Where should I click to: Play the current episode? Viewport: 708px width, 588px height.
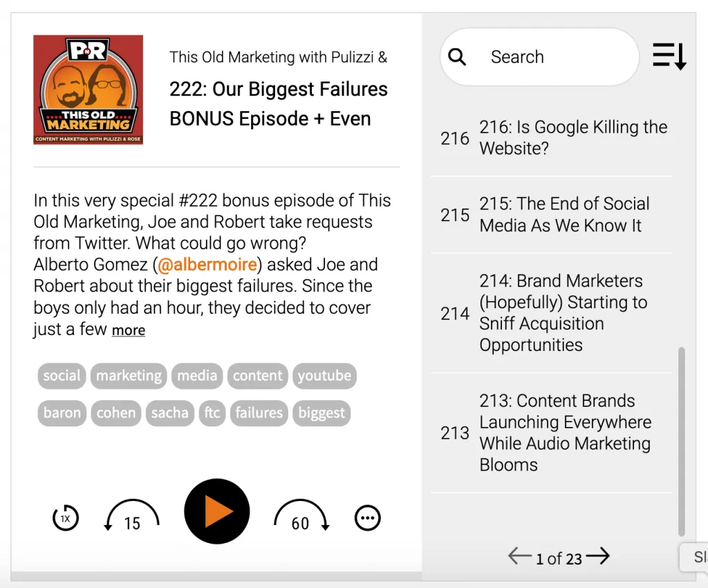pos(216,511)
